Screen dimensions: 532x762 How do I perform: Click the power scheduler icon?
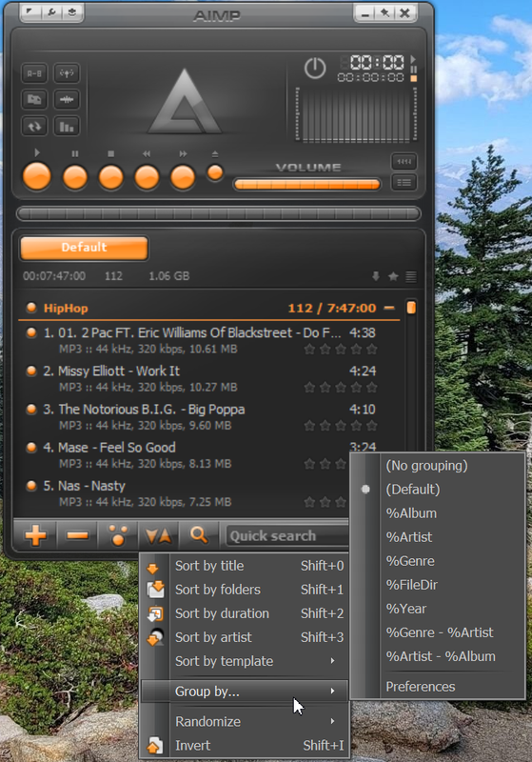(315, 68)
